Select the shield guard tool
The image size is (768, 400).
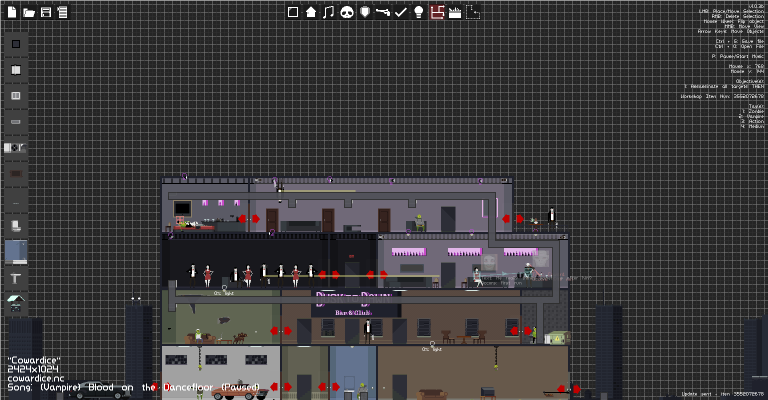pyautogui.click(x=365, y=12)
